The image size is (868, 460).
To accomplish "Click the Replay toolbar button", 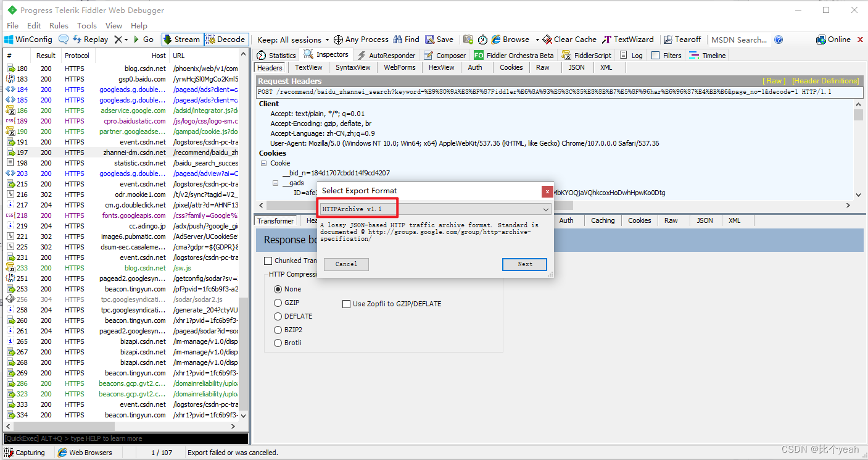I will (x=91, y=39).
